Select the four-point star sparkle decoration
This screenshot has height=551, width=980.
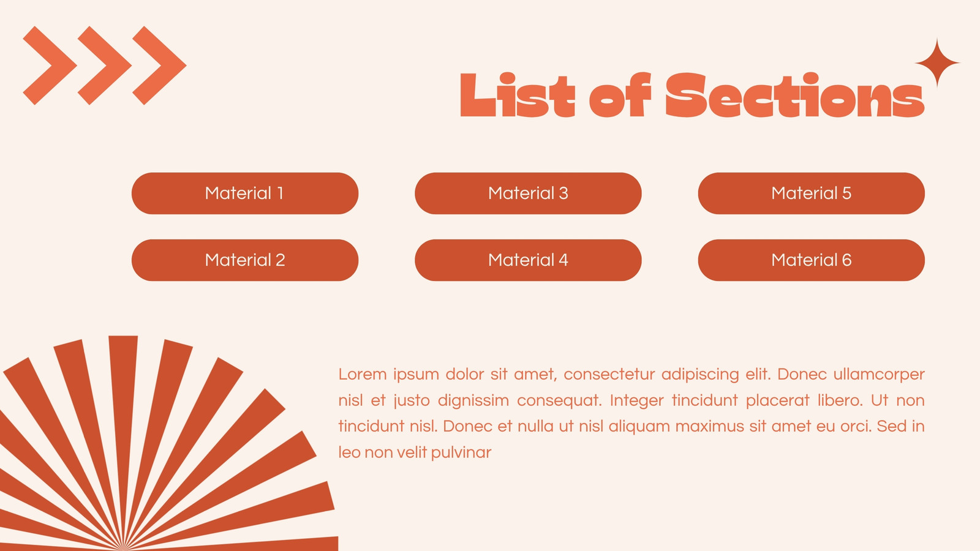pyautogui.click(x=937, y=62)
